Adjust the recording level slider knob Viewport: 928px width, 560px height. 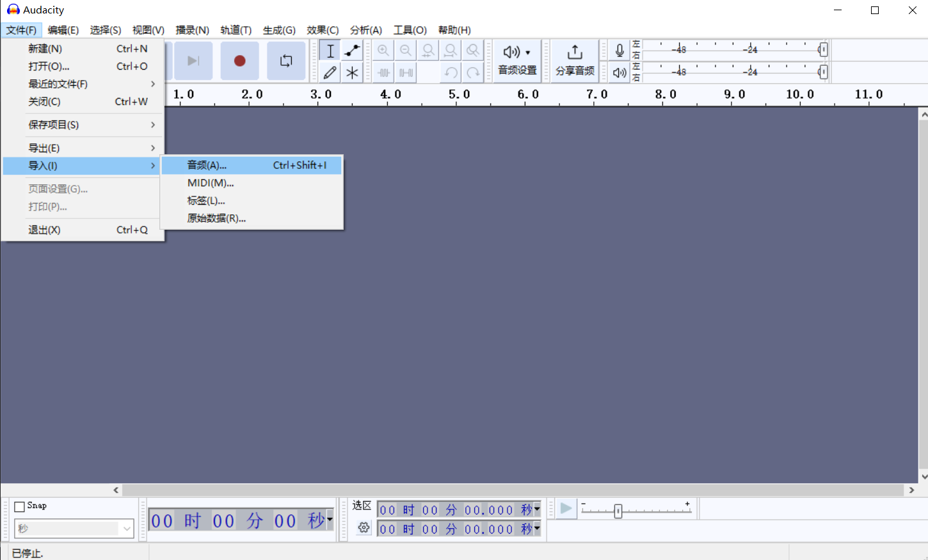tap(823, 50)
